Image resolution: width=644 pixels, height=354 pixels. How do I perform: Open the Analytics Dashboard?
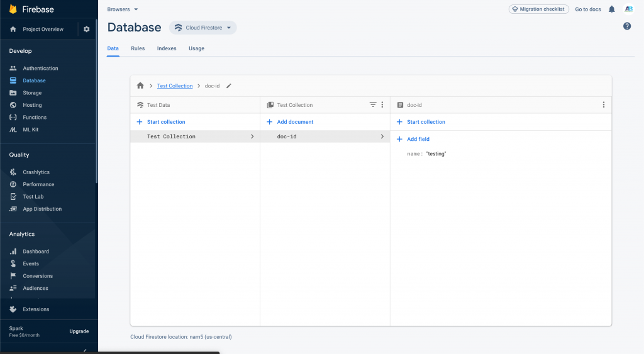click(36, 252)
